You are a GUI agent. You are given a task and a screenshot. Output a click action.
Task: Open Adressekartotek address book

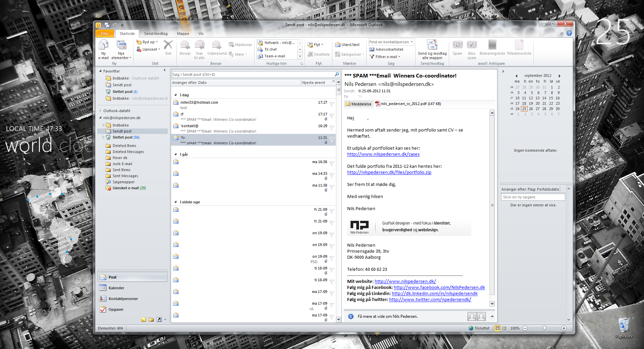point(386,49)
